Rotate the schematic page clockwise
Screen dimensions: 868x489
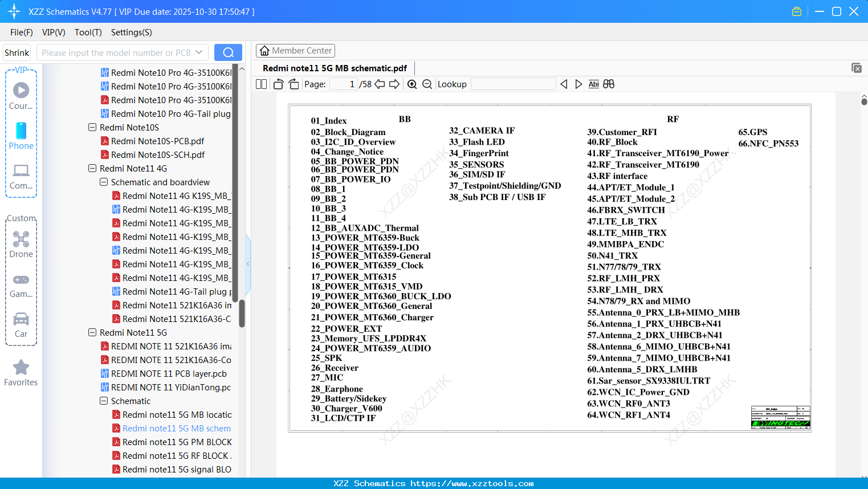(293, 84)
